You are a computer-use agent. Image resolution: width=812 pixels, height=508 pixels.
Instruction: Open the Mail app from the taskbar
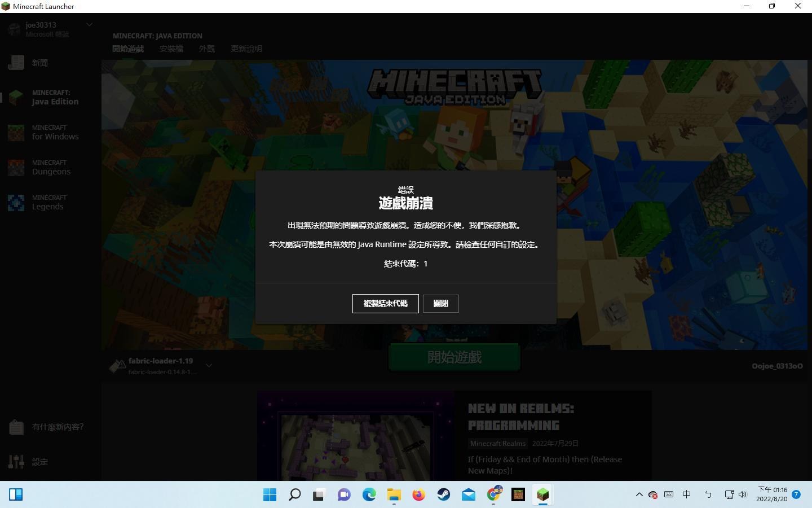(x=468, y=495)
